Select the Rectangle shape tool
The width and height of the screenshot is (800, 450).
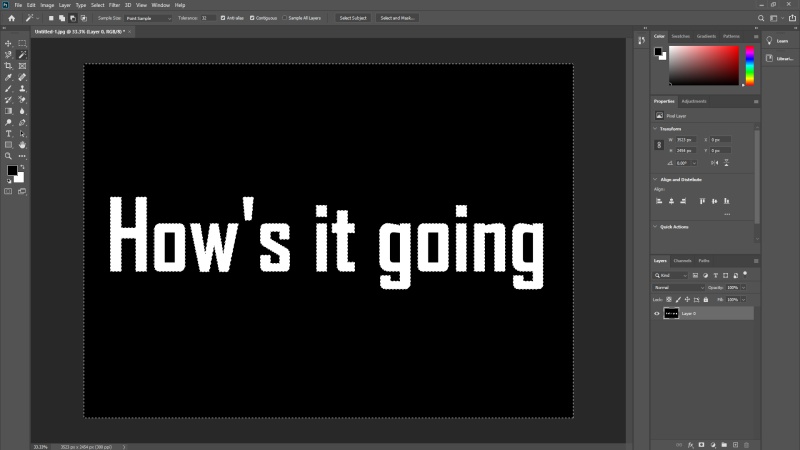point(8,145)
